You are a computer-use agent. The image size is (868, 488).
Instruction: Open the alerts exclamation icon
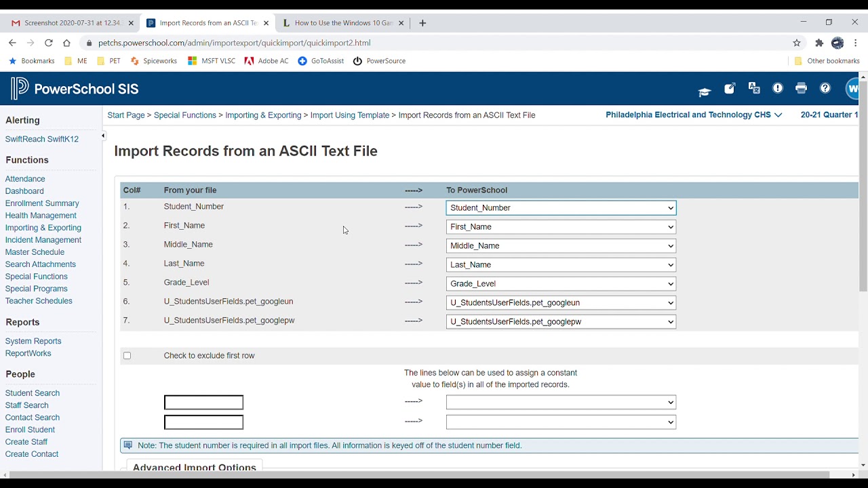[778, 89]
